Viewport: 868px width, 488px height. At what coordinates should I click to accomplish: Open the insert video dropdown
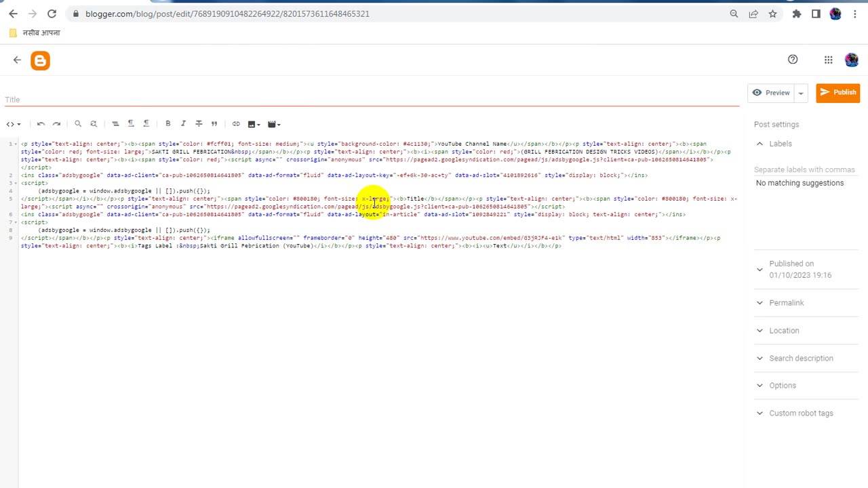(x=274, y=124)
